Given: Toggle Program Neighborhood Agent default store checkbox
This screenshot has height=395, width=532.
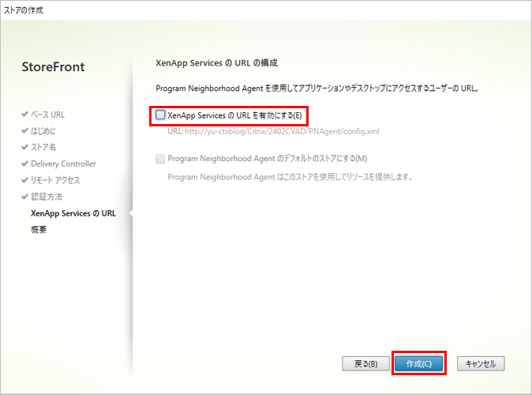Looking at the screenshot, I should [x=161, y=159].
